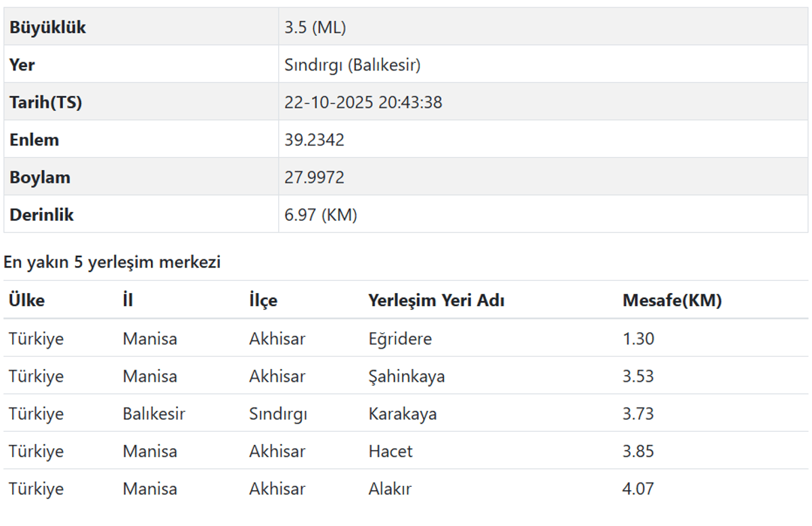
Task: Click the Enlem value 39.2342
Action: [315, 140]
